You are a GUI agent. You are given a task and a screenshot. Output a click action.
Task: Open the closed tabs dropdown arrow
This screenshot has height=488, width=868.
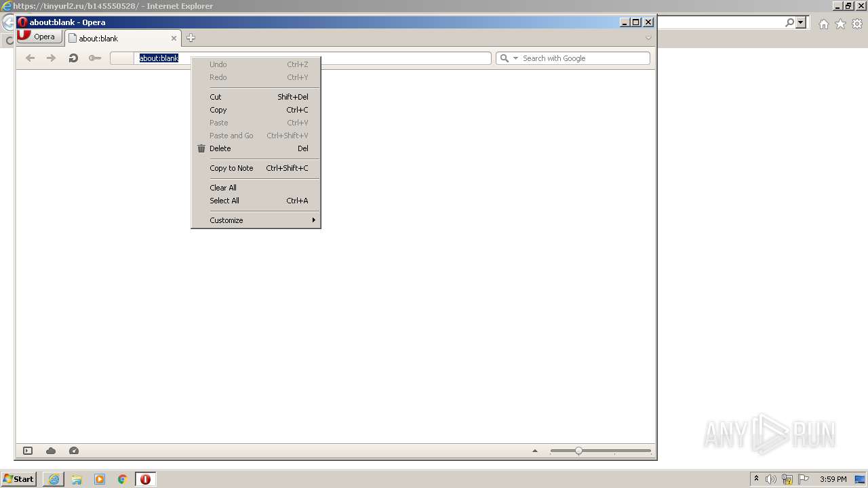point(648,38)
